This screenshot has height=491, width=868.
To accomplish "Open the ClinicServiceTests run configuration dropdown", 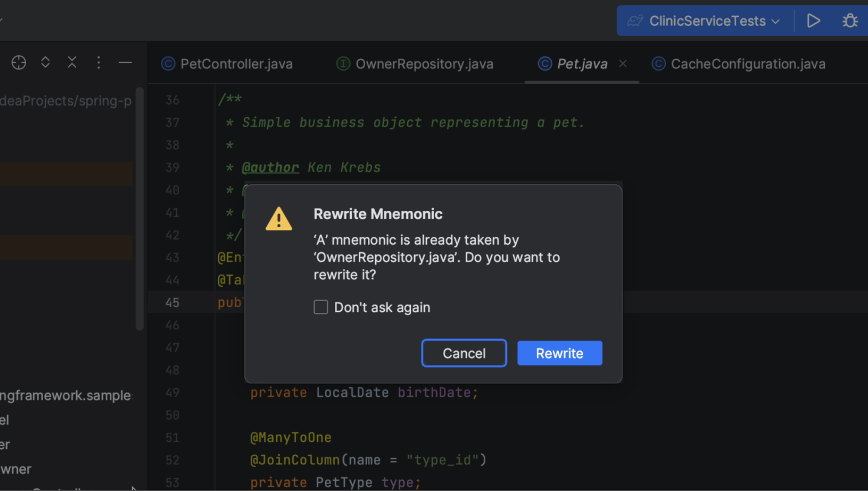I will tap(775, 20).
